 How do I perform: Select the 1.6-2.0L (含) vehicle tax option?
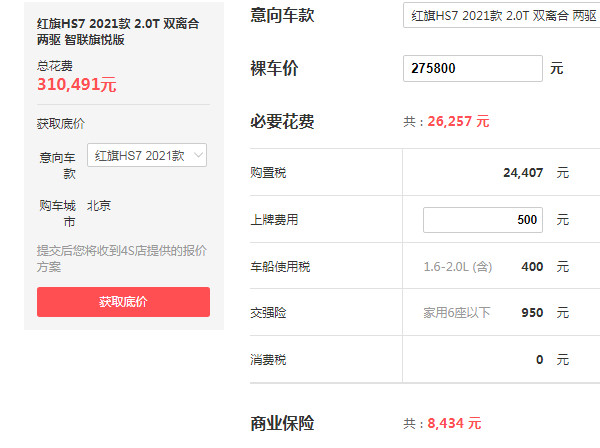click(458, 267)
